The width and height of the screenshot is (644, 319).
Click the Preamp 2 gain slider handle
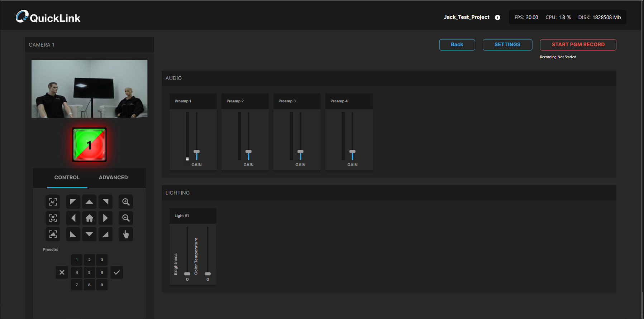[248, 152]
